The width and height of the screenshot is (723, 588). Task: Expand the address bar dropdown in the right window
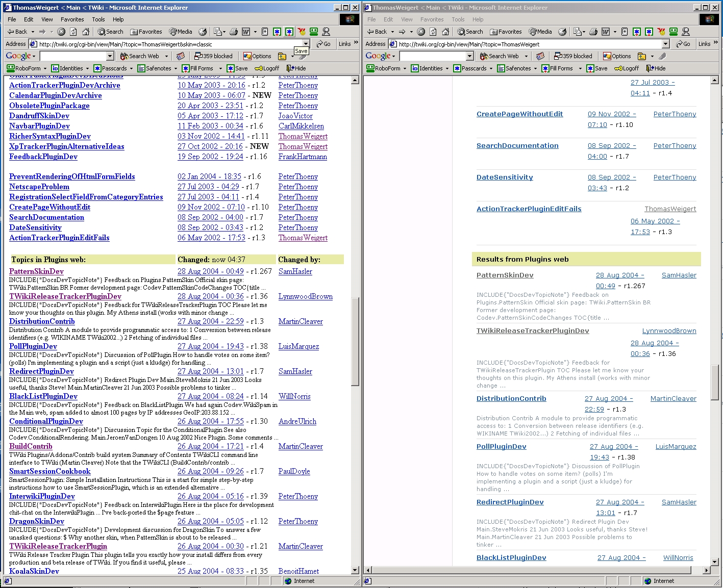665,44
